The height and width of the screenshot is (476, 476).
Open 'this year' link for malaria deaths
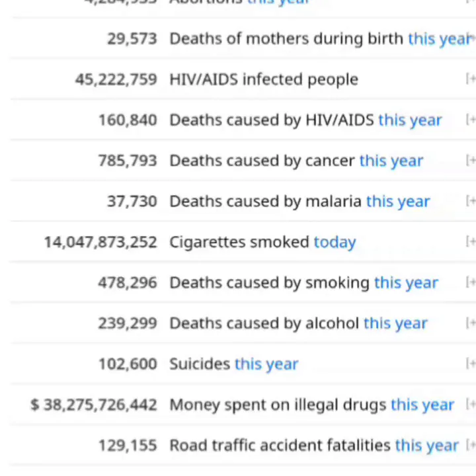click(398, 202)
